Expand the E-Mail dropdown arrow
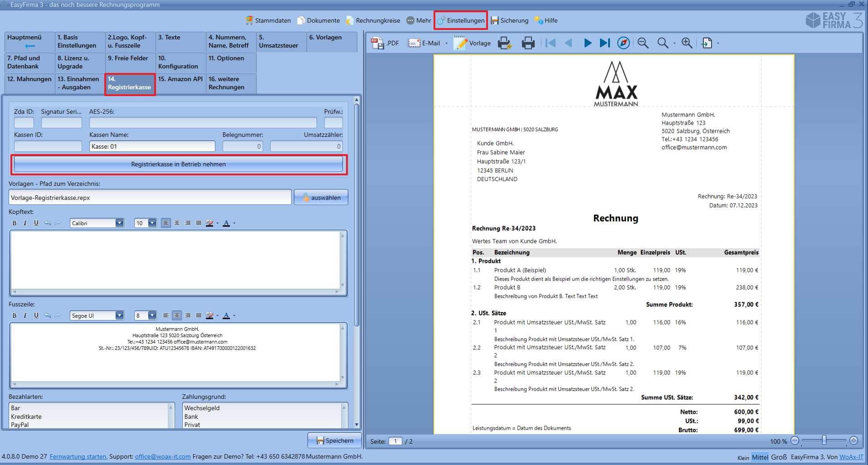The height and width of the screenshot is (465, 868). 446,44
